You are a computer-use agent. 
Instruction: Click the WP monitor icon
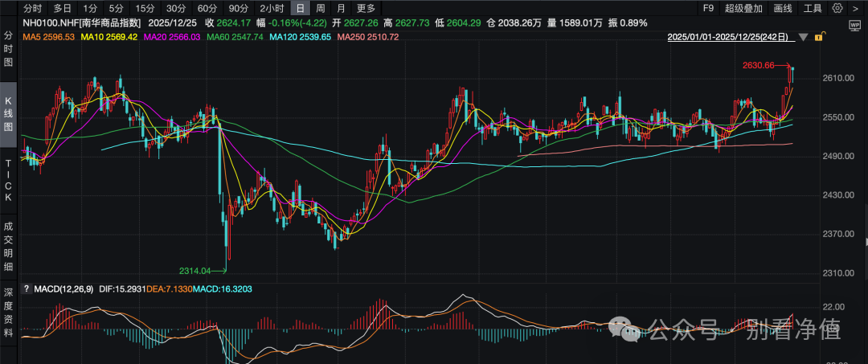pos(854,26)
